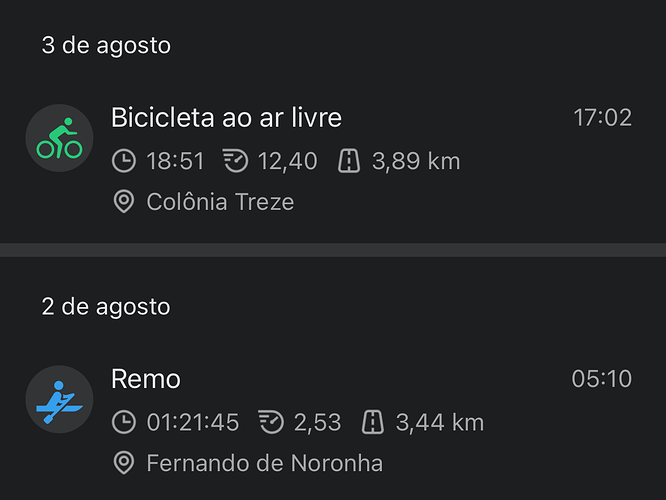The width and height of the screenshot is (666, 500).
Task: Tap the blue rowing activity icon
Action: 59,400
